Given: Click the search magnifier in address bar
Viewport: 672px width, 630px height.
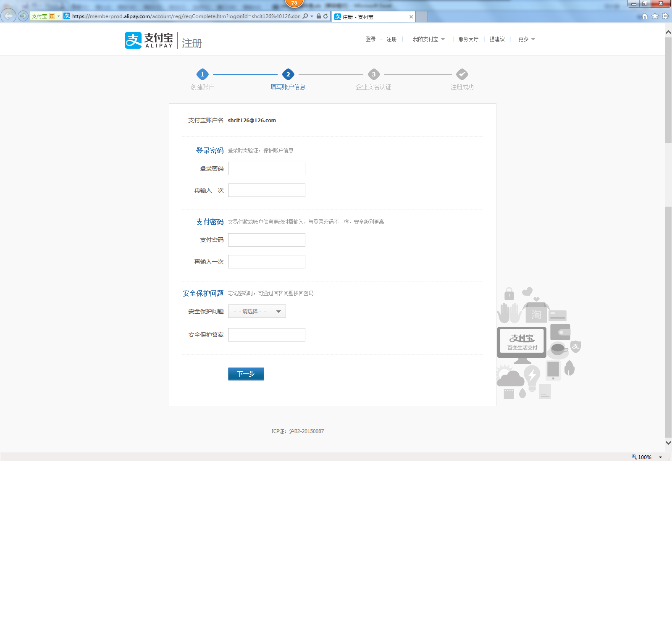Looking at the screenshot, I should 305,16.
